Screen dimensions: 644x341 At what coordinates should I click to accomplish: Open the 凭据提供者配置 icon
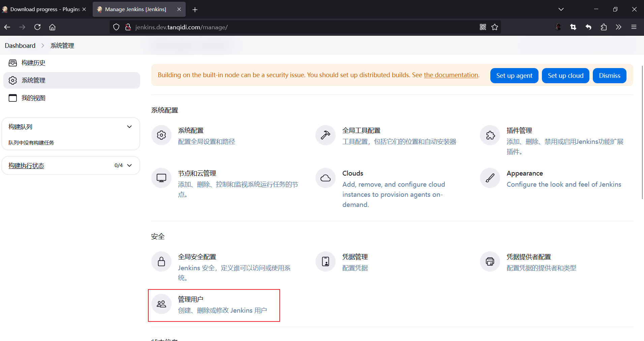click(490, 261)
